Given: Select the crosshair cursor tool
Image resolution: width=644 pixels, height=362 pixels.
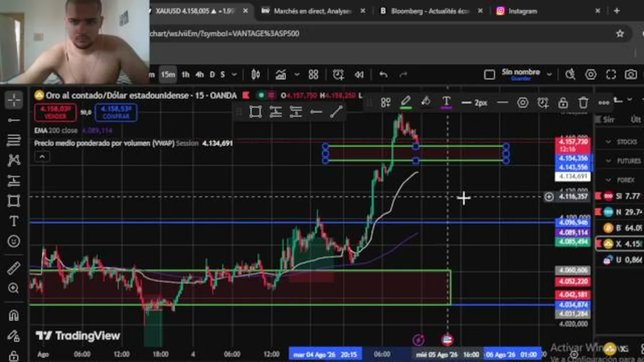Looking at the screenshot, I should click(x=14, y=100).
